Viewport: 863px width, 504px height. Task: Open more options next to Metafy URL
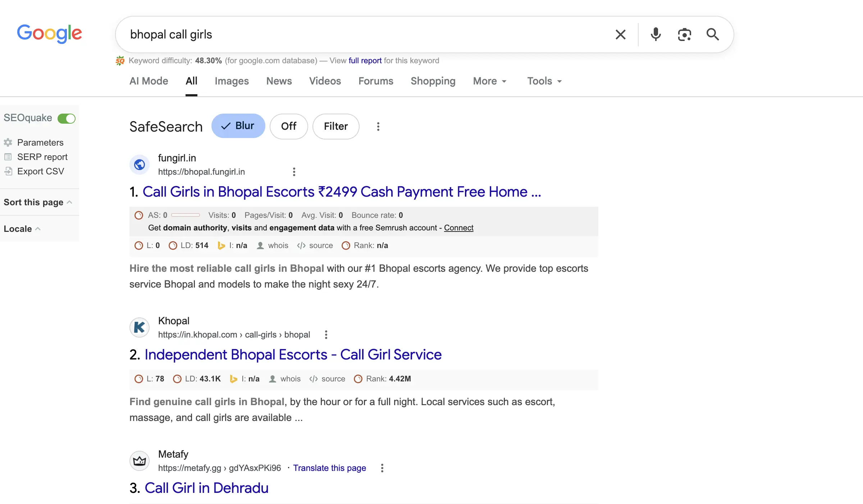pyautogui.click(x=382, y=468)
